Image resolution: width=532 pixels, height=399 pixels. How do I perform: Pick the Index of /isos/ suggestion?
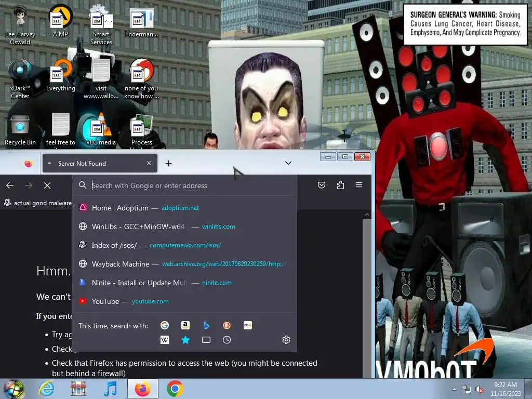pyautogui.click(x=184, y=245)
